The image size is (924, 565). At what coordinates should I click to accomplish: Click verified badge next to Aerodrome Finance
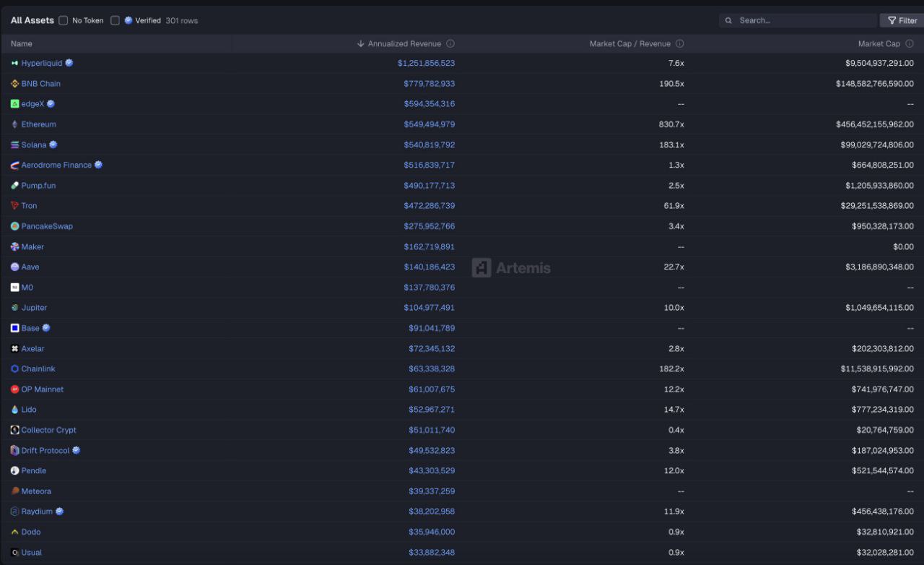(98, 165)
